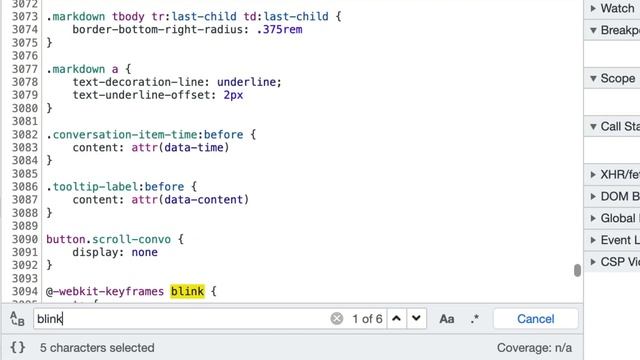Click the tbody tr:last-child td:last-child selector
The width and height of the screenshot is (640, 360).
click(220, 17)
